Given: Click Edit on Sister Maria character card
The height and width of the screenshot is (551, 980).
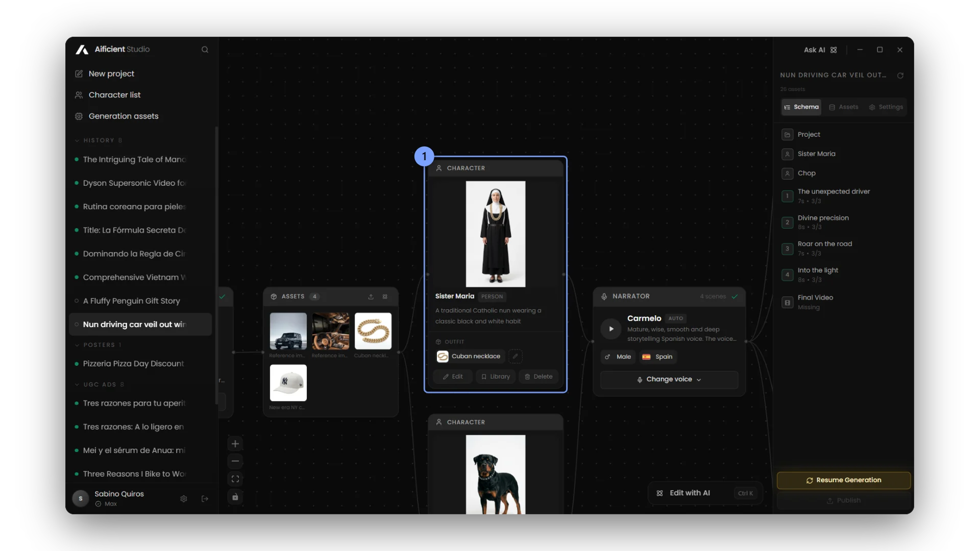Looking at the screenshot, I should tap(453, 377).
